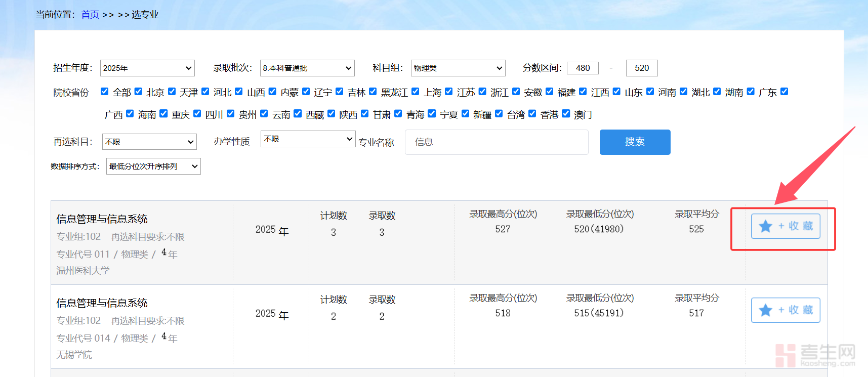868x377 pixels.
Task: Open the 数据排序方式 sorting dropdown
Action: tap(153, 166)
